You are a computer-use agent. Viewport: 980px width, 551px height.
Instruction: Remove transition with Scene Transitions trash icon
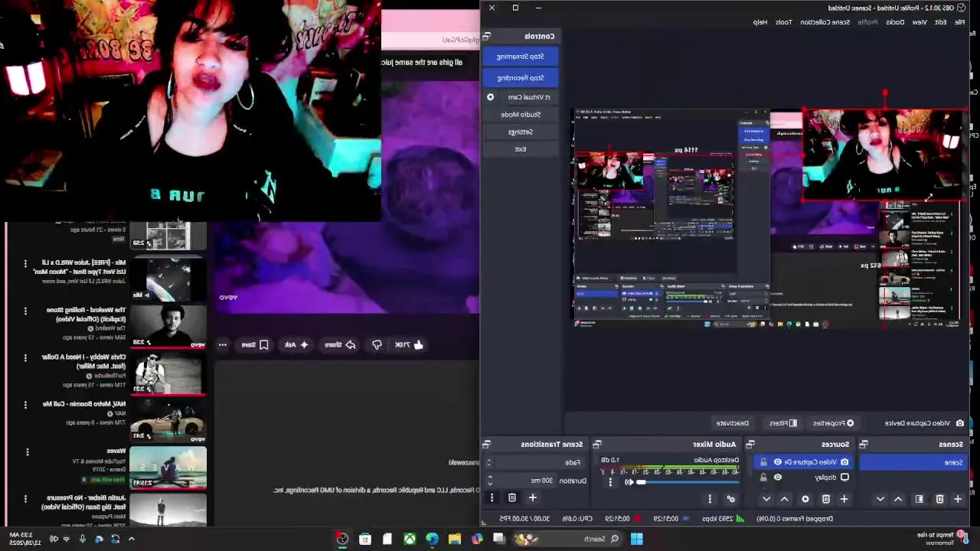(512, 497)
